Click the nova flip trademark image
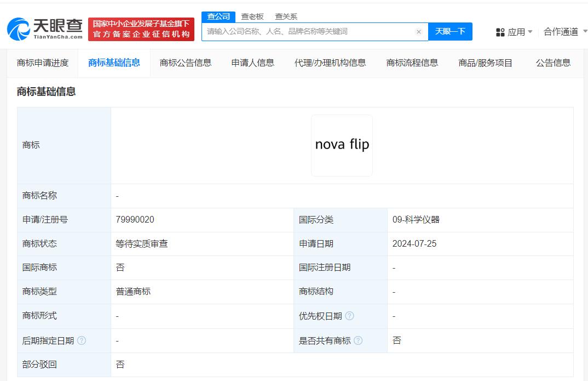Viewport: 588px width, 381px height. click(x=342, y=145)
